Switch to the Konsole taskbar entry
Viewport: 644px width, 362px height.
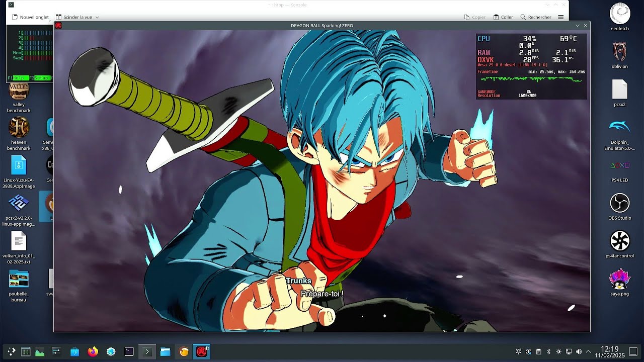[147, 352]
